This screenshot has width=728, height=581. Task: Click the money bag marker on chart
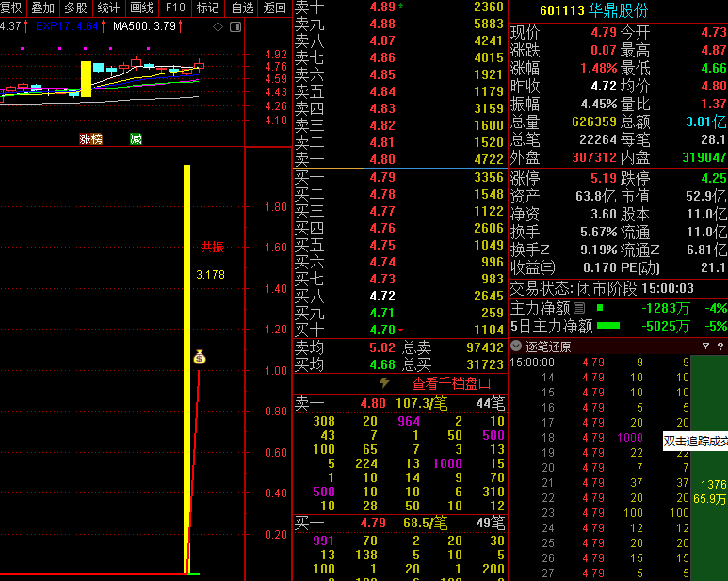click(x=200, y=357)
